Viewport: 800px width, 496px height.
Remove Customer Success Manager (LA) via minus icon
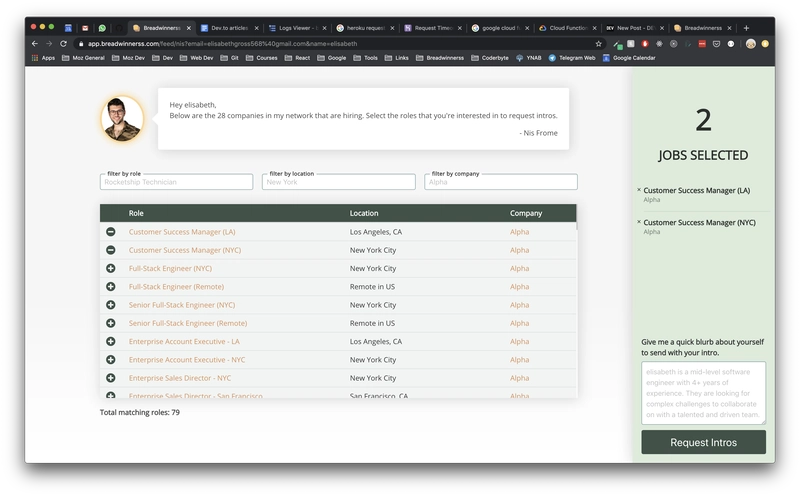tap(111, 232)
